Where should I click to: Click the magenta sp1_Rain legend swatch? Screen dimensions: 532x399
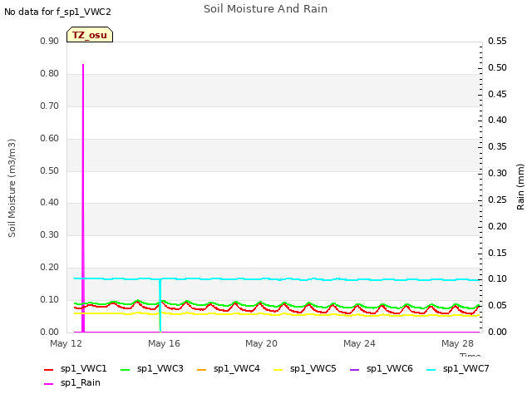pyautogui.click(x=49, y=384)
